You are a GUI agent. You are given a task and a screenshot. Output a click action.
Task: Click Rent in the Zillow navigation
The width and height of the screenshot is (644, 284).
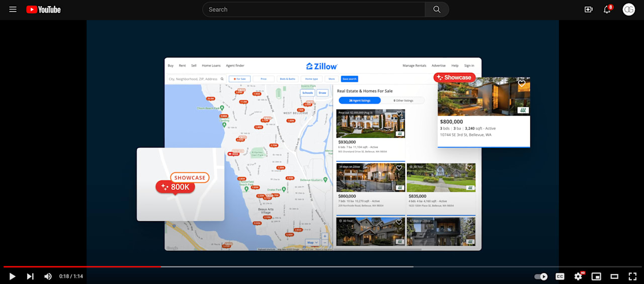tap(182, 65)
